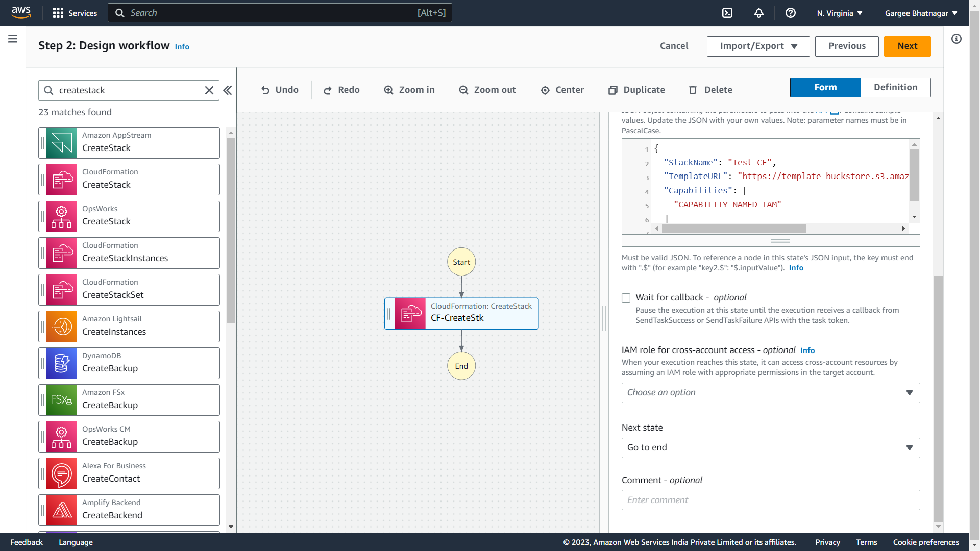Image resolution: width=980 pixels, height=551 pixels.
Task: Open the Import/Export dropdown menu
Action: [758, 46]
